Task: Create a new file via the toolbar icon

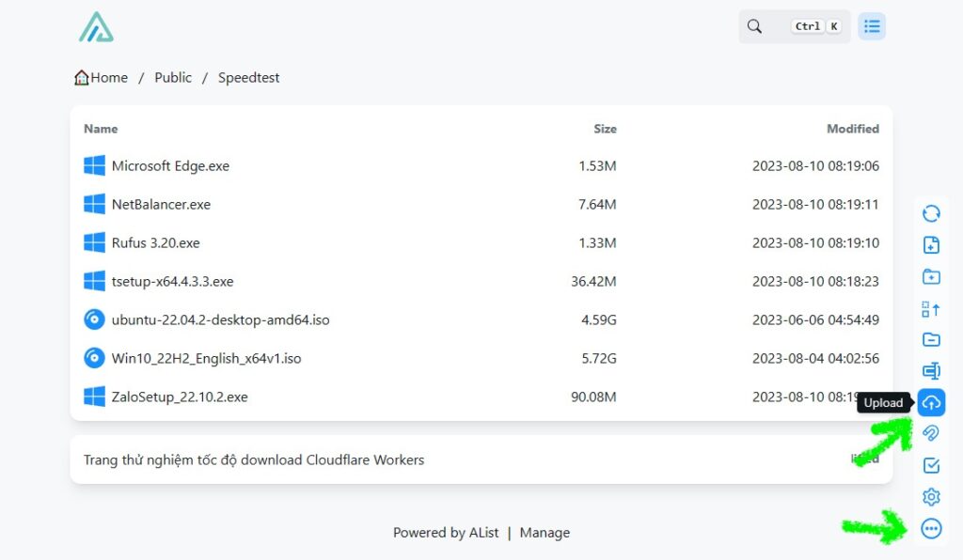Action: click(931, 245)
